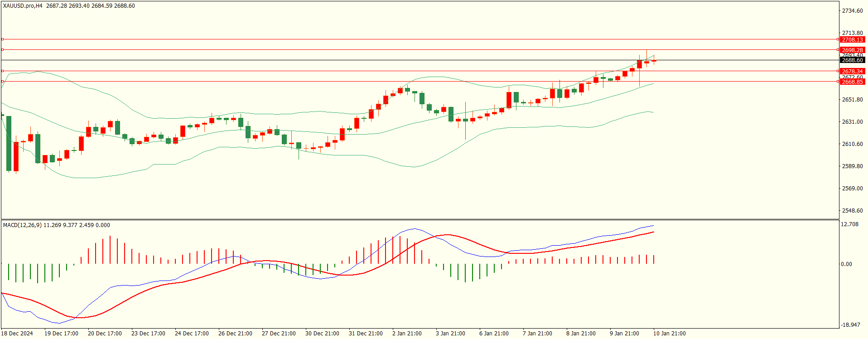Click the 6 Jan 21:00 time label
The image size is (868, 339).
[494, 333]
